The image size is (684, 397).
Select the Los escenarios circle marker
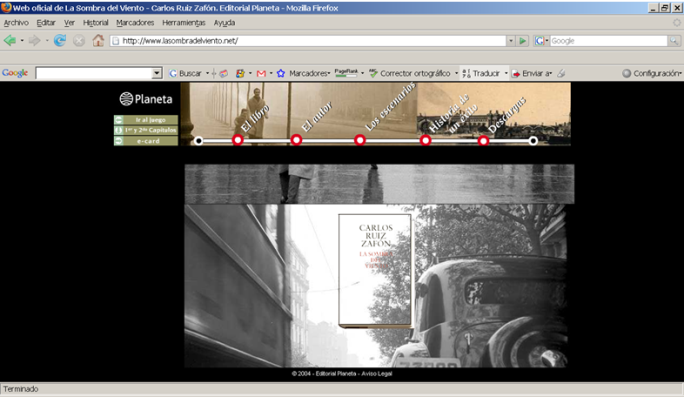(360, 140)
